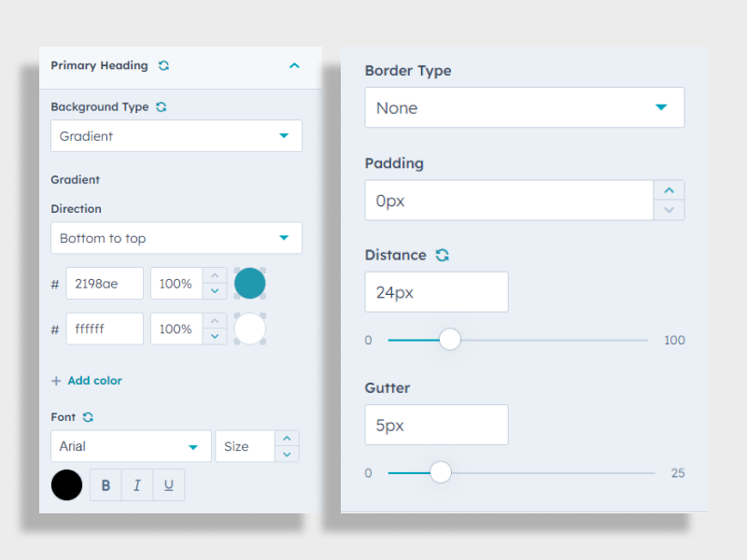747x560 pixels.
Task: Reset the Font setting icon
Action: coord(88,417)
